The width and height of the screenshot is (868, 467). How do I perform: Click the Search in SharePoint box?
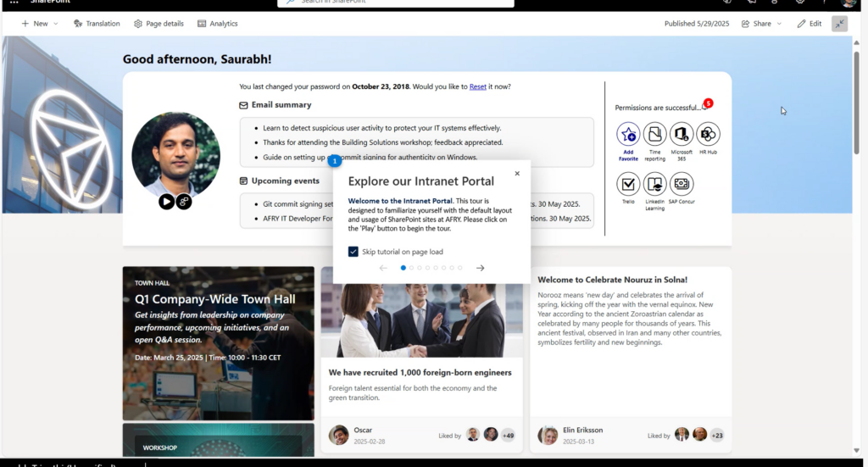[396, 3]
